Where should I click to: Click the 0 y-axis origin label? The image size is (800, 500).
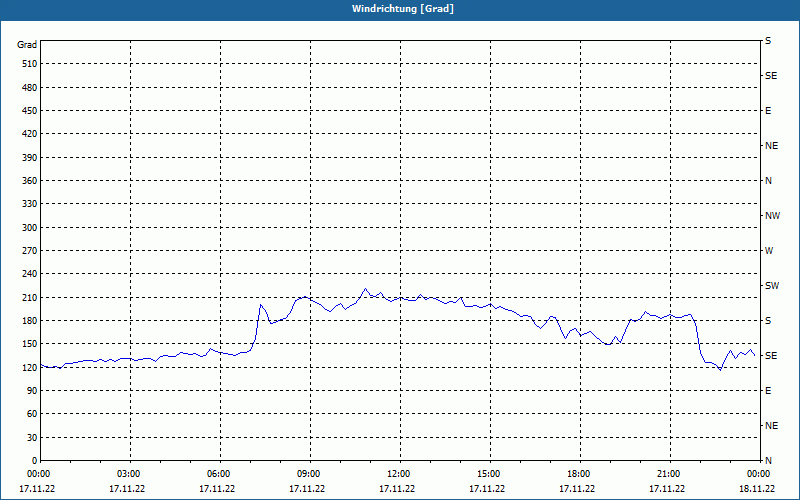coord(34,460)
